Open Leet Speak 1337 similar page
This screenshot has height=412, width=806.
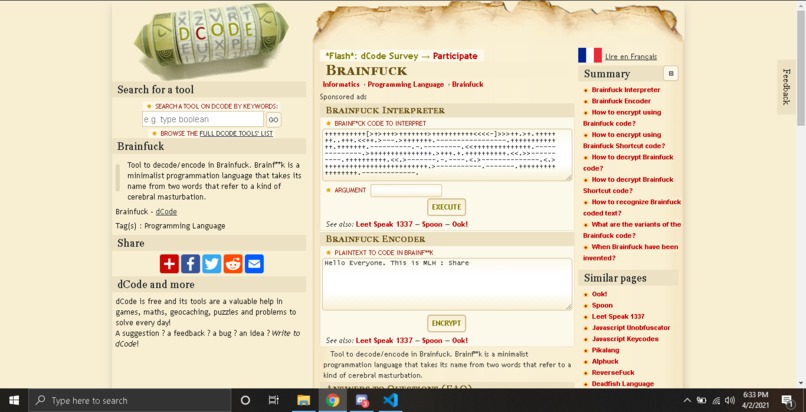pos(618,317)
